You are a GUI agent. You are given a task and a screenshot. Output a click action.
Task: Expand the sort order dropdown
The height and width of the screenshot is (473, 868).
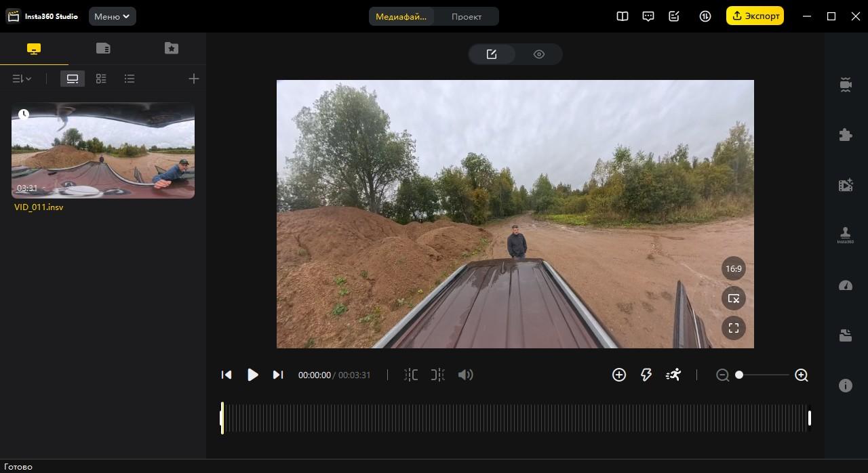tap(22, 79)
